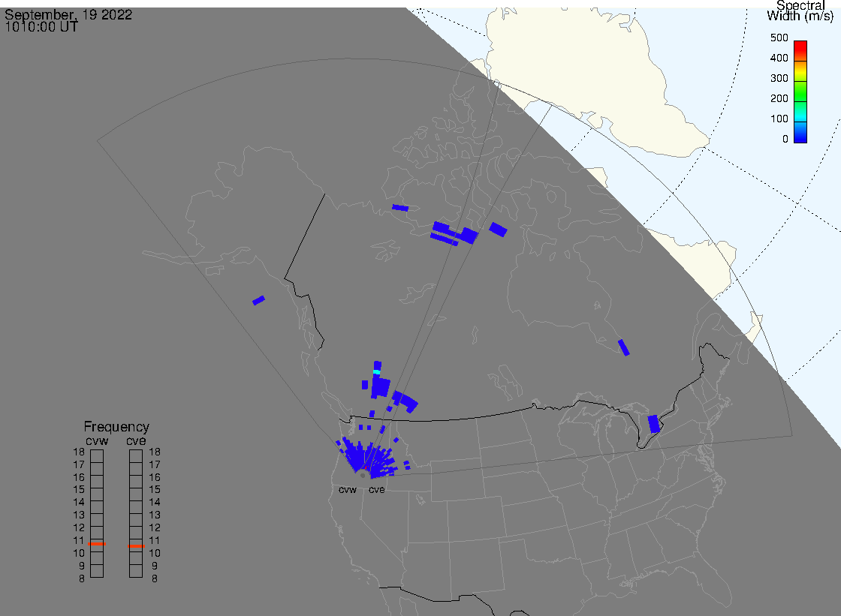Screen dimensions: 841x616
Task: Click the cyan data cell above the radar
Action: pyautogui.click(x=376, y=371)
